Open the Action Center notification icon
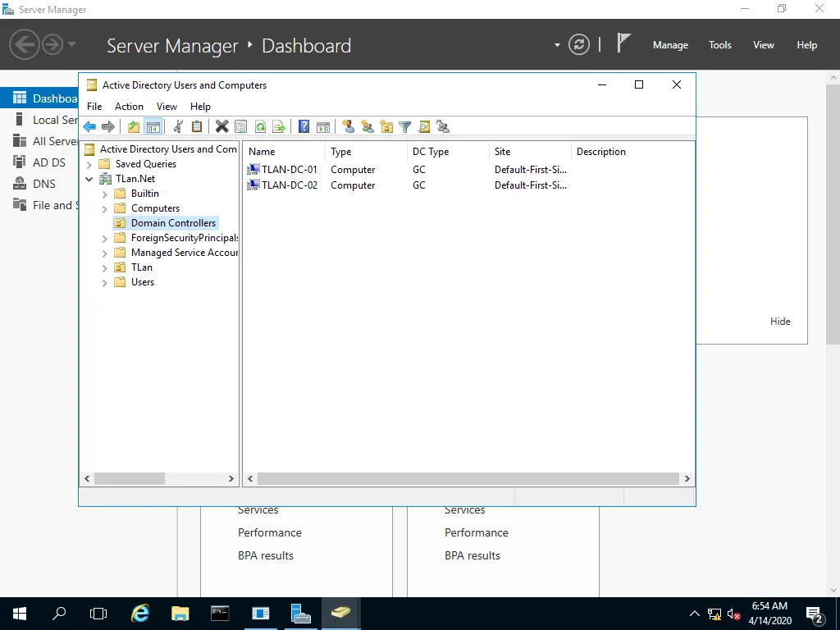Viewport: 840px width, 630px height. tap(815, 614)
